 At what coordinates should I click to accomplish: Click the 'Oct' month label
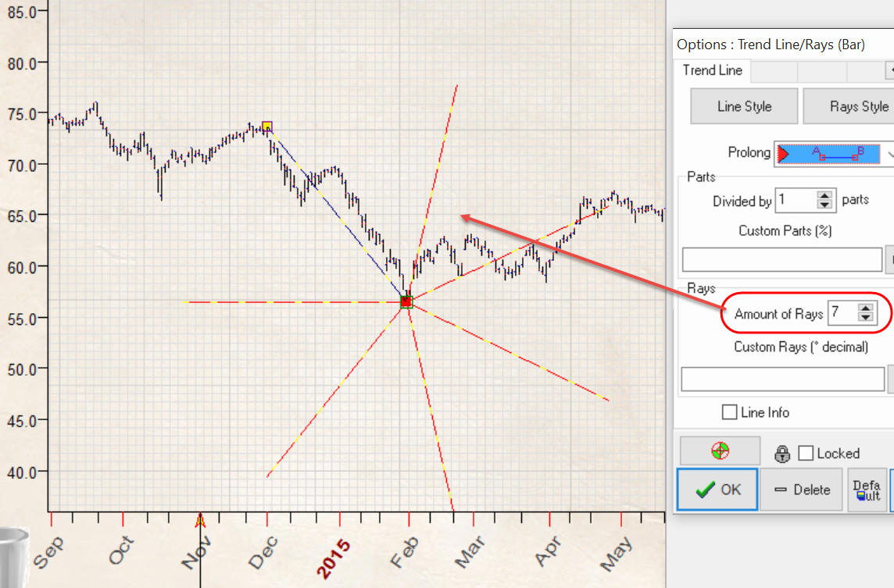pyautogui.click(x=121, y=550)
